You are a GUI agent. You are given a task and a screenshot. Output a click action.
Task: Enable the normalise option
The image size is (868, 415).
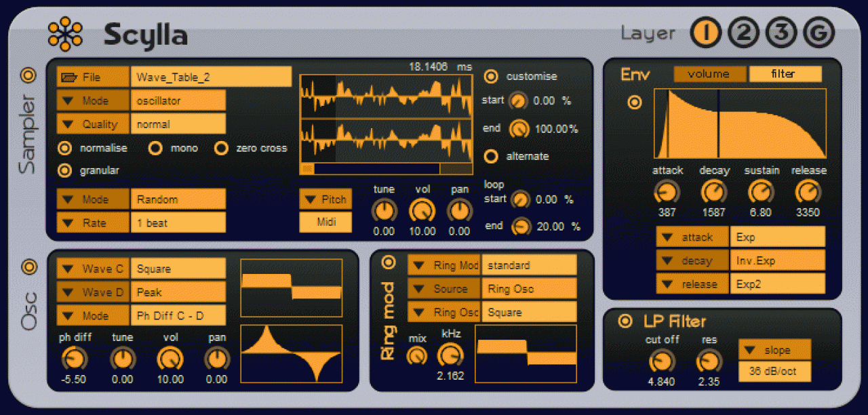click(x=65, y=148)
